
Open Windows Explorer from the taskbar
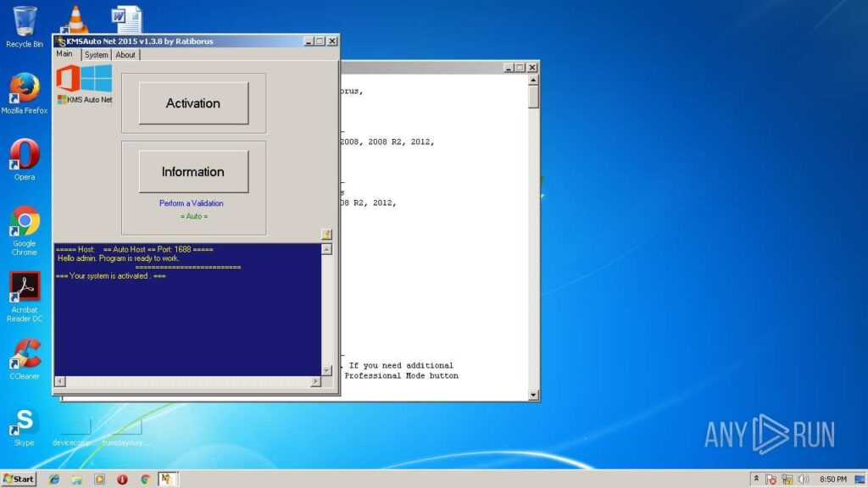click(76, 480)
